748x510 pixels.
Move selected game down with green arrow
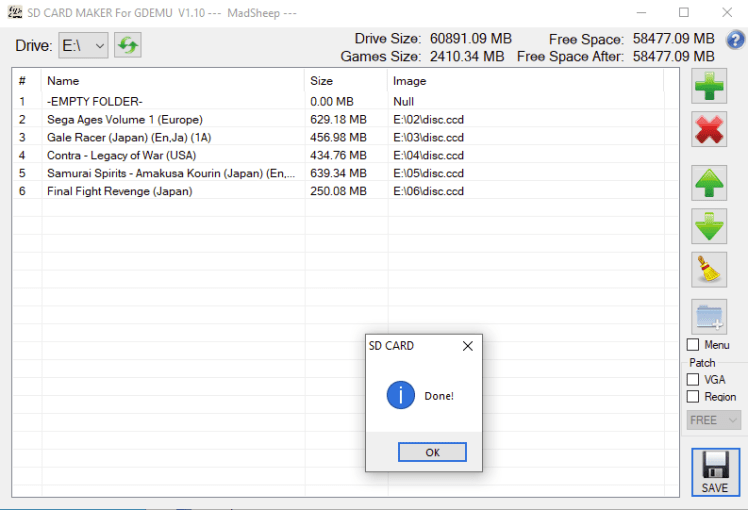[x=709, y=226]
